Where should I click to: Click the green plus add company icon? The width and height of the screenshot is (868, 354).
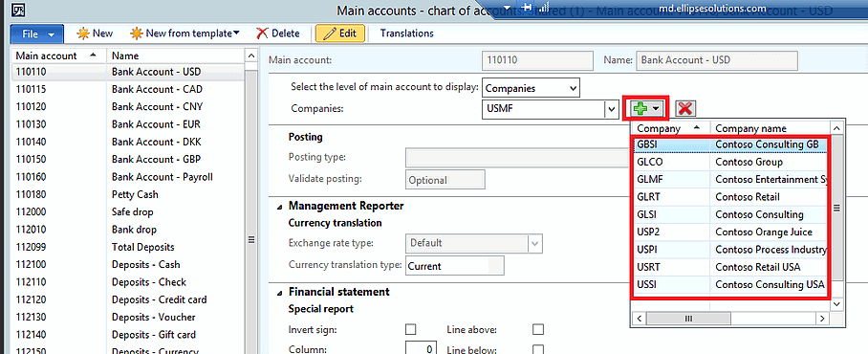[640, 108]
